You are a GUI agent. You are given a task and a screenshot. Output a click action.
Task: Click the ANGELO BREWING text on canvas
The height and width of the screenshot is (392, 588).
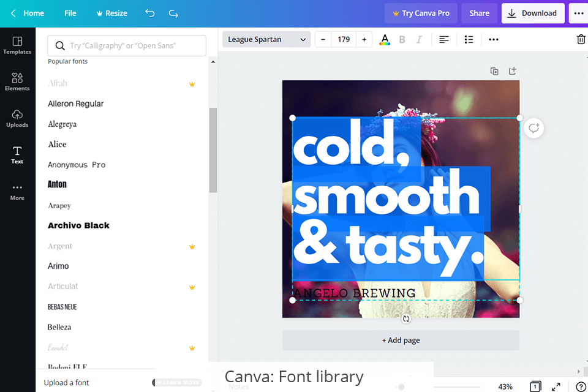pos(355,293)
